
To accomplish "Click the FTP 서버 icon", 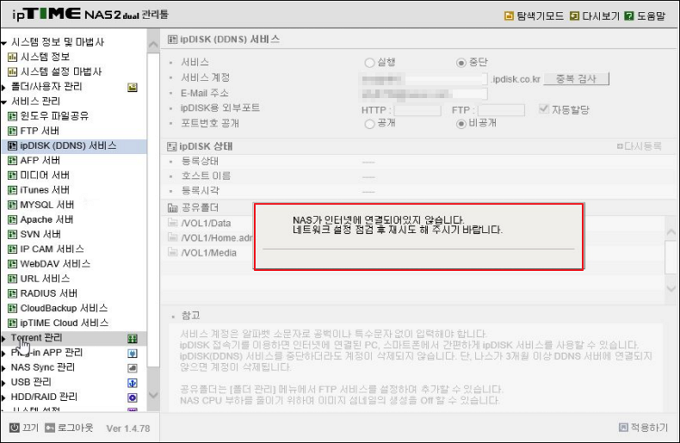I will tap(13, 131).
